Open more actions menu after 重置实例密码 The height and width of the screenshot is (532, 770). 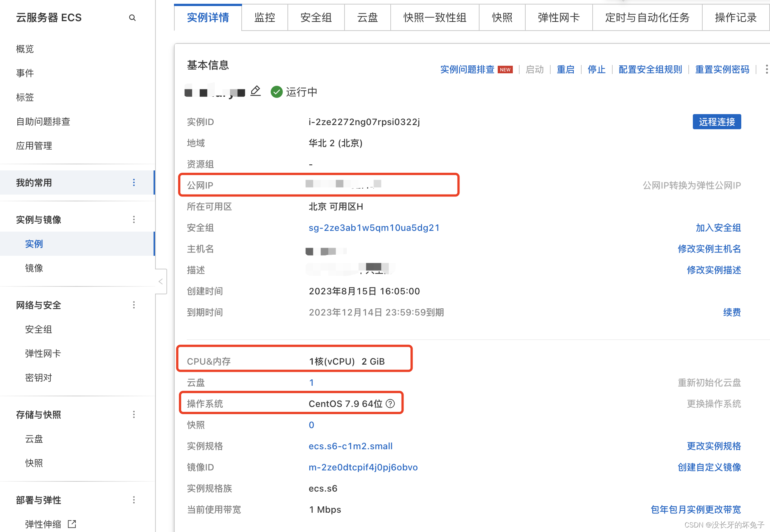click(766, 69)
